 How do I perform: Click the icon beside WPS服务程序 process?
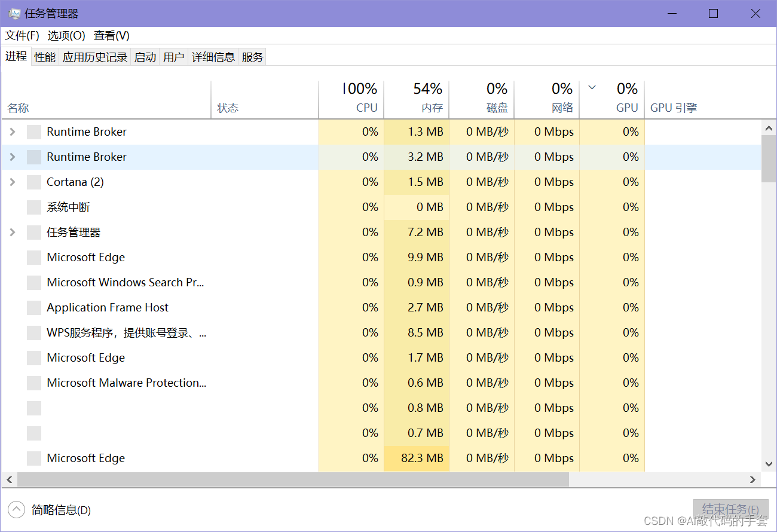[34, 333]
